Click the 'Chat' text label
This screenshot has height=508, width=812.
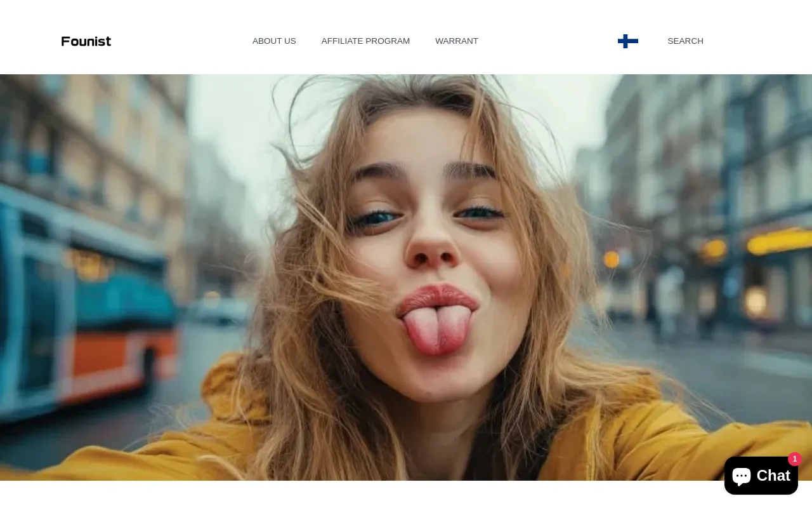773,476
